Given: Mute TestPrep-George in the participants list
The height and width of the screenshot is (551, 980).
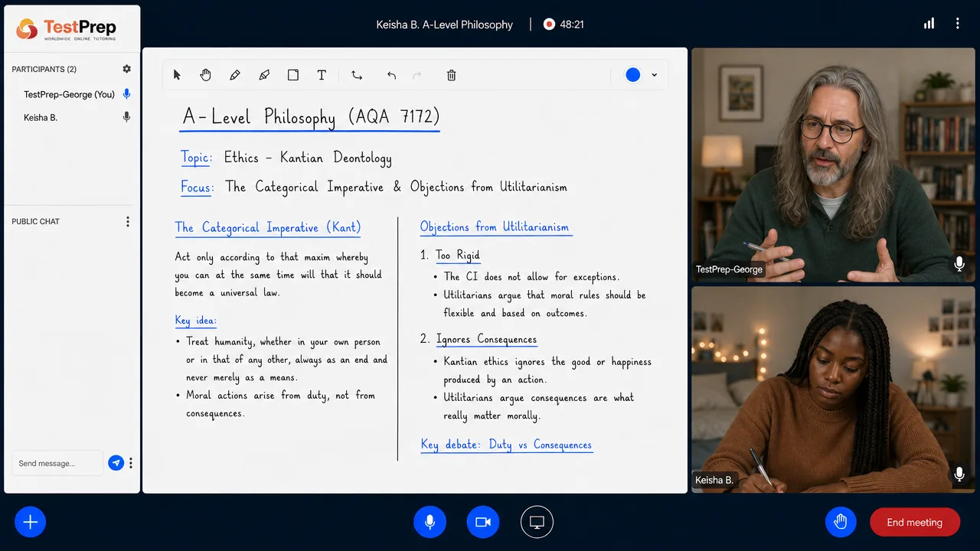Looking at the screenshot, I should coord(127,94).
